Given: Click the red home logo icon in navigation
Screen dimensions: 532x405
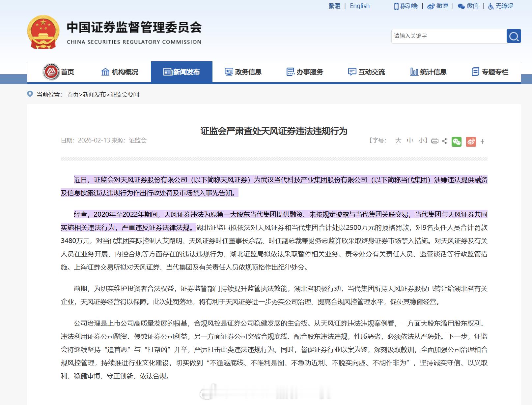Looking at the screenshot, I should (x=51, y=72).
